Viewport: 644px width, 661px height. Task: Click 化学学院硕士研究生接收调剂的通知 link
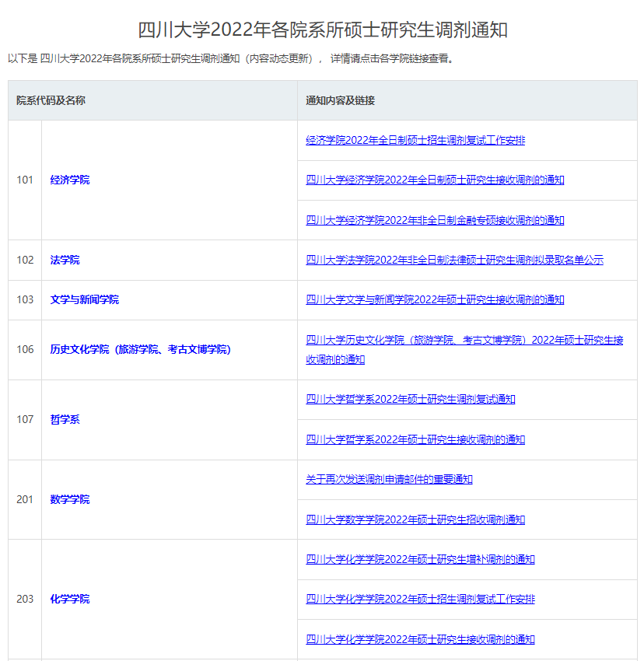coord(420,639)
